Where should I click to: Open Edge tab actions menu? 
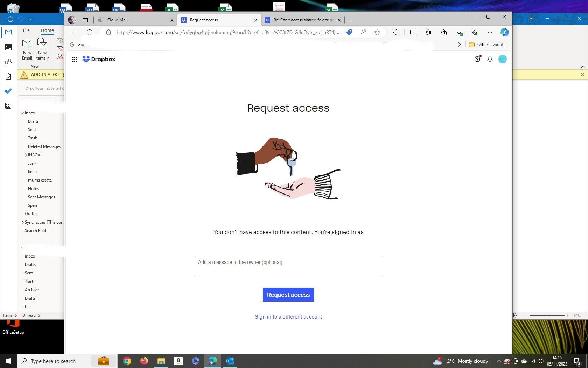(x=85, y=20)
